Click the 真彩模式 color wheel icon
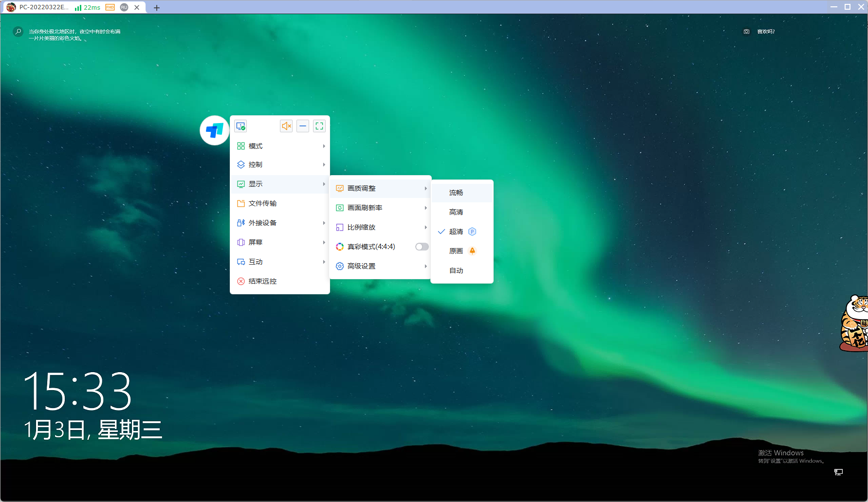This screenshot has height=502, width=868. pyautogui.click(x=340, y=247)
